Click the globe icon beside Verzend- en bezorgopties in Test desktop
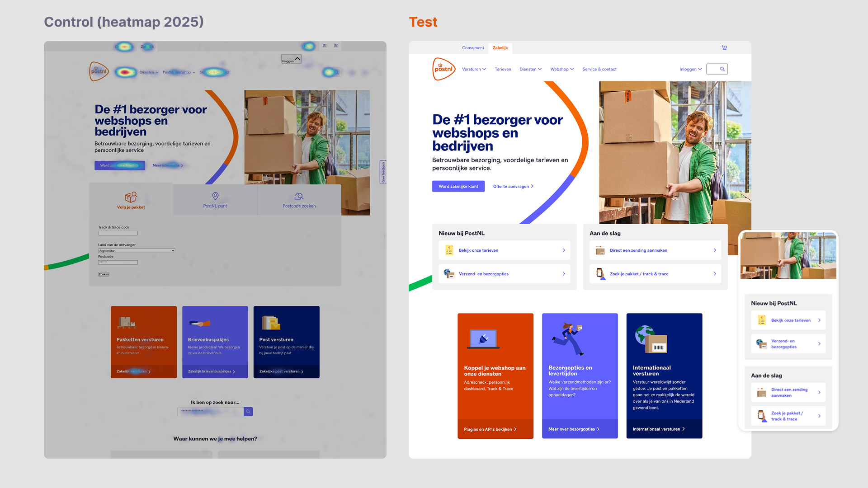868x488 pixels. [x=449, y=274]
